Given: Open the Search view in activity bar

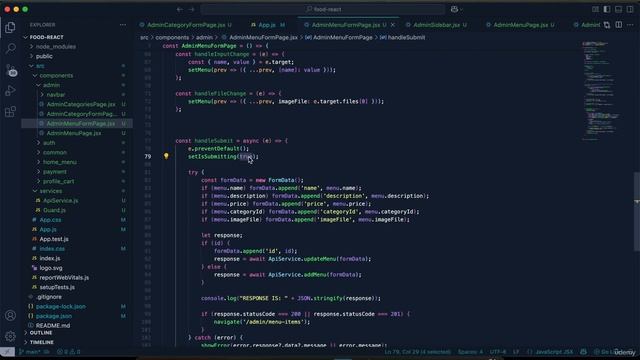Looking at the screenshot, I should tap(10, 49).
